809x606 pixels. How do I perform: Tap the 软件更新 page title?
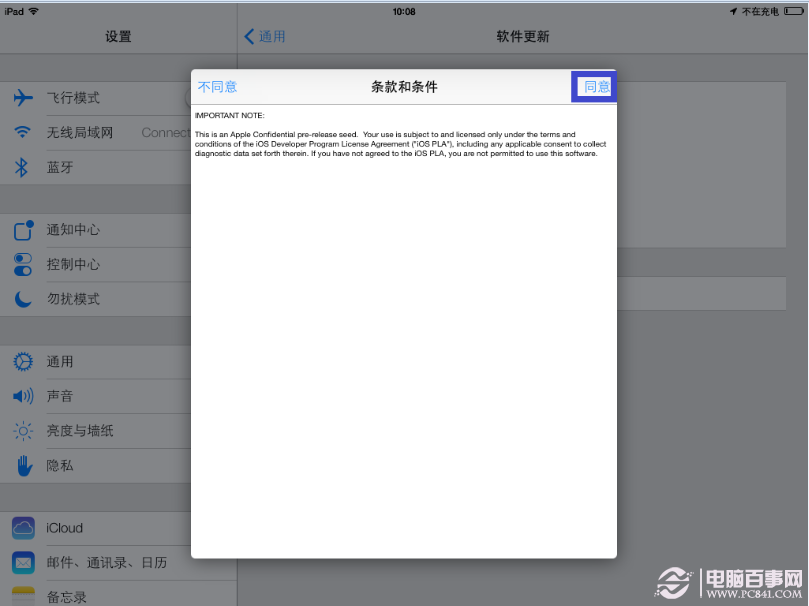click(523, 37)
